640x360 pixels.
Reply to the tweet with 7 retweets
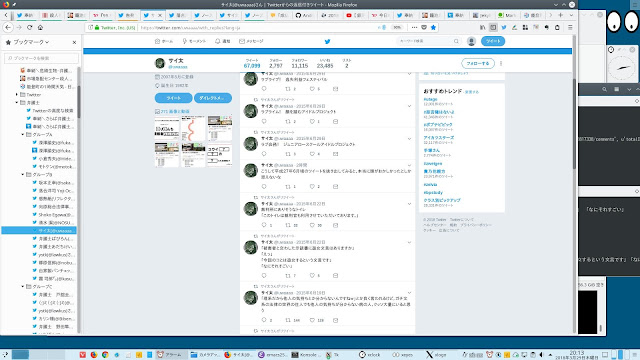tap(264, 276)
